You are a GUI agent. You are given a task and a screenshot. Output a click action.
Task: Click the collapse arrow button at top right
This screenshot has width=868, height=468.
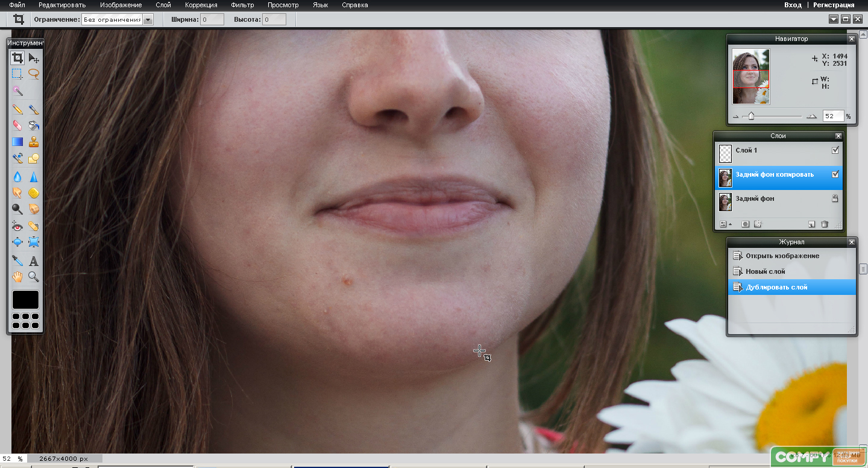(x=834, y=19)
